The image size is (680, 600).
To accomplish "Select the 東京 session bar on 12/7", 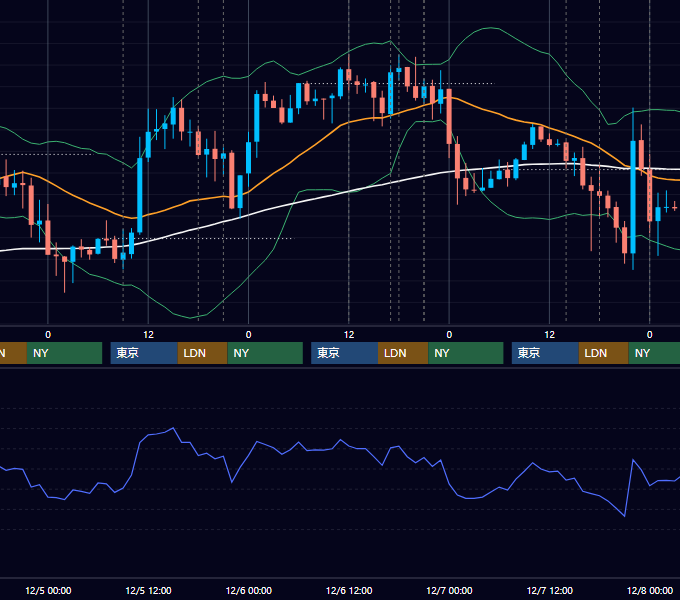I will [x=545, y=353].
